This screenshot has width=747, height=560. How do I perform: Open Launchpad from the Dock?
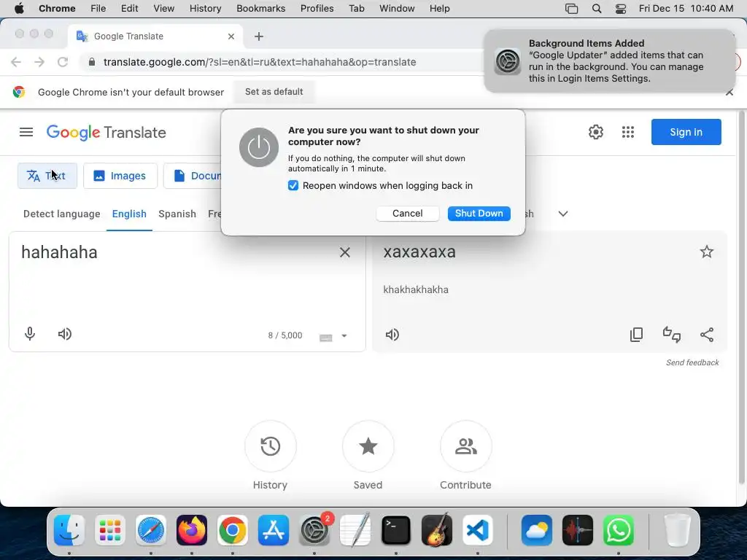[110, 530]
